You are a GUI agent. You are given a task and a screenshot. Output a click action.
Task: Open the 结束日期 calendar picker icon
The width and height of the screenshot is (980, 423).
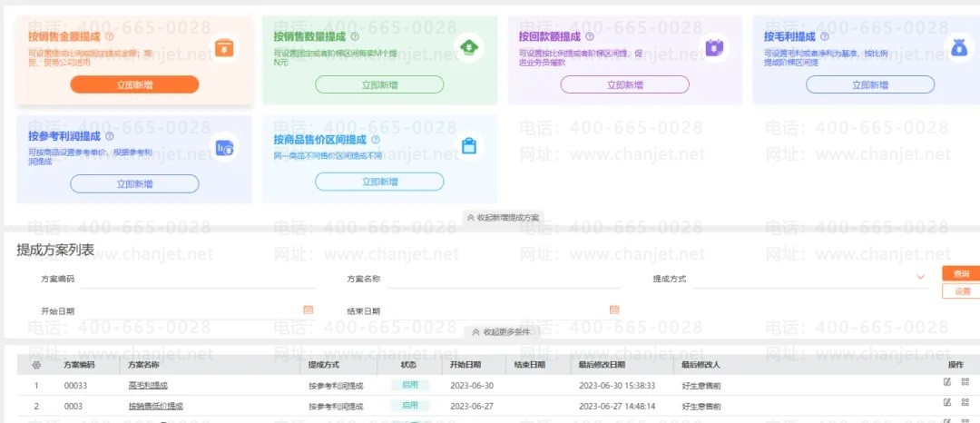(613, 310)
